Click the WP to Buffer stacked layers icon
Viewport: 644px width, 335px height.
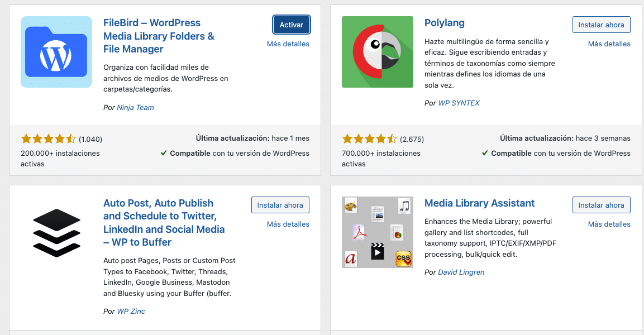56,232
